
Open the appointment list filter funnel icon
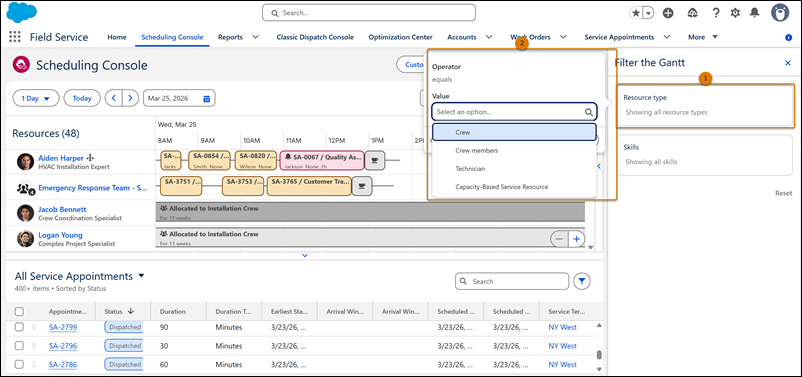click(582, 281)
